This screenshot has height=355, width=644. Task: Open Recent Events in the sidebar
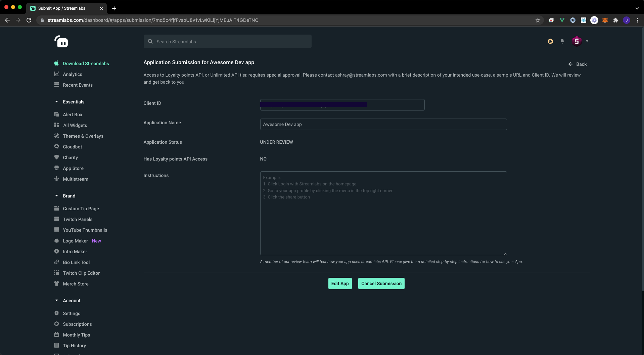click(x=78, y=85)
